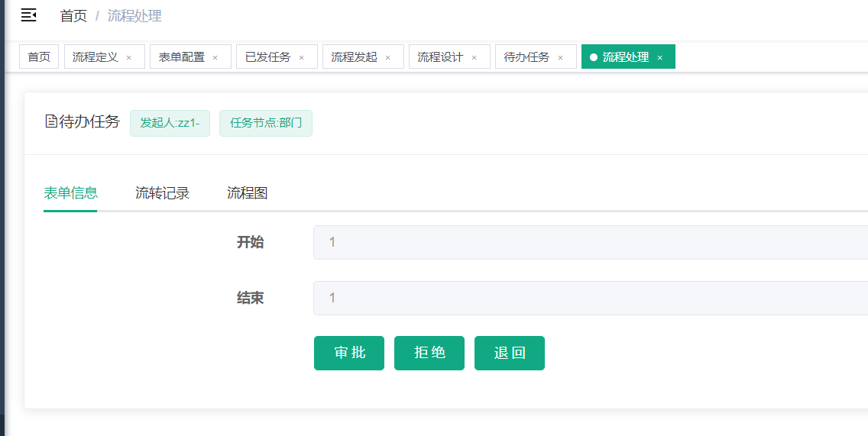Click the 结束 field label
Image resolution: width=868 pixels, height=436 pixels.
250,299
